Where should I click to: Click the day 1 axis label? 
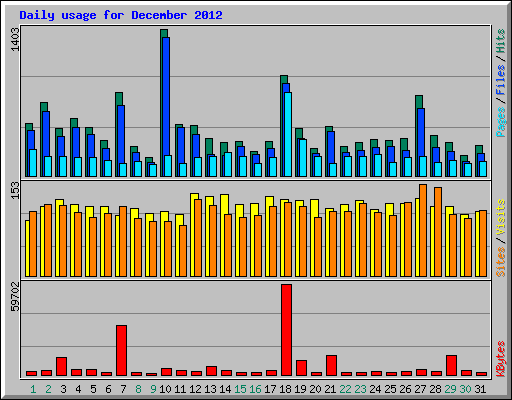[x=33, y=389]
